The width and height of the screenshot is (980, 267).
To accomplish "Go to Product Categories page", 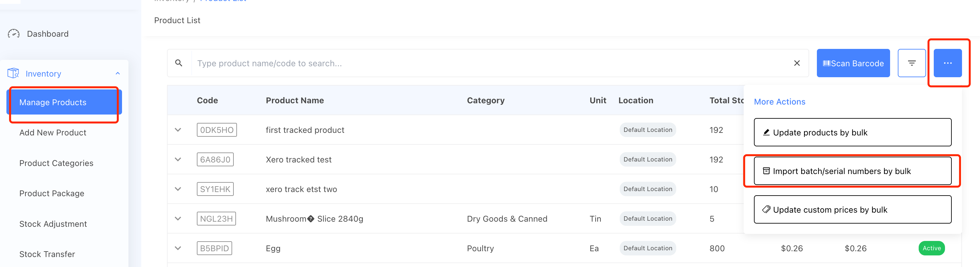I will (56, 163).
